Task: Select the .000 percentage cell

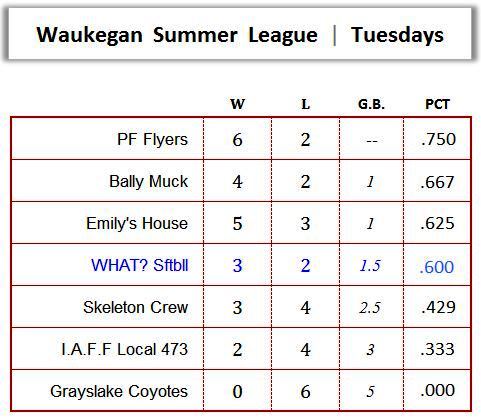Action: pos(437,390)
